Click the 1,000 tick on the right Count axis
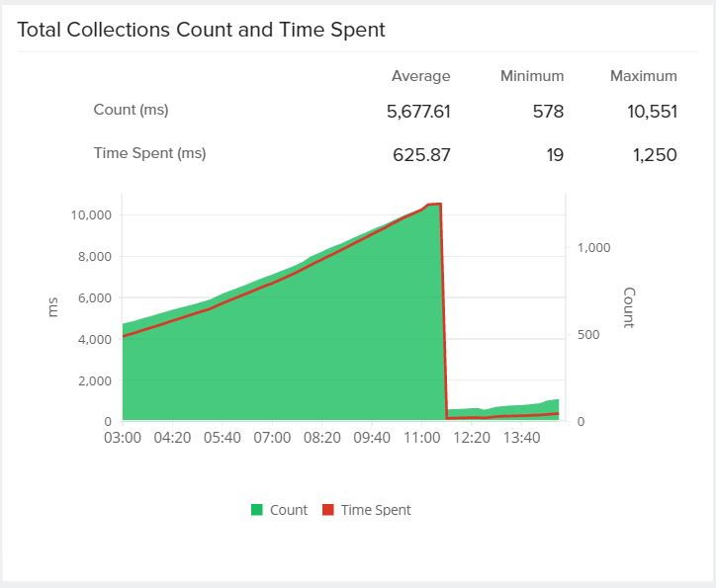 [592, 248]
